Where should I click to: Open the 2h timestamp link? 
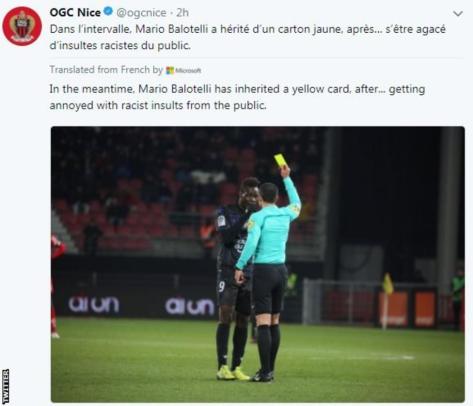(183, 12)
